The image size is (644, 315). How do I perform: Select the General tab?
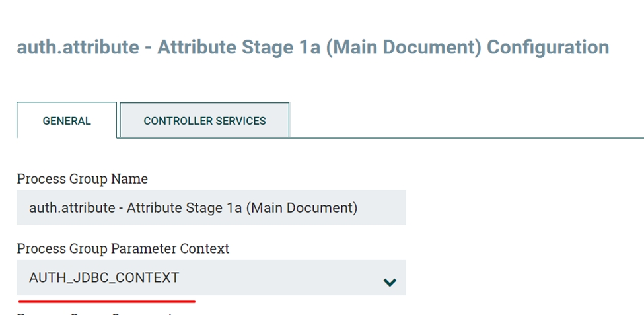tap(67, 121)
